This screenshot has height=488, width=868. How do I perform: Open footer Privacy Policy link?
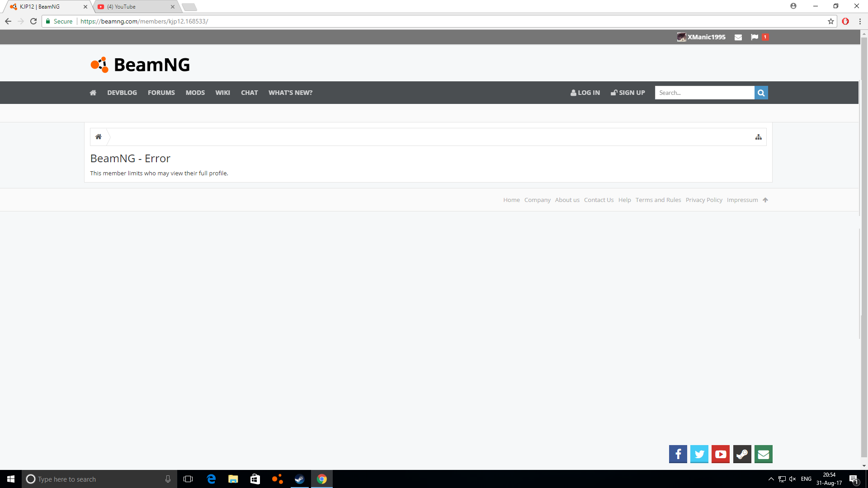[704, 200]
